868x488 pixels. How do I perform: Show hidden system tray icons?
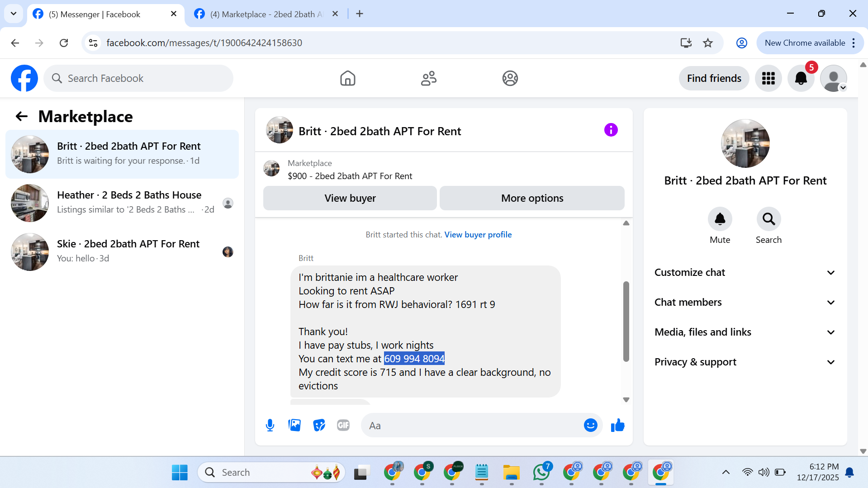[726, 473]
